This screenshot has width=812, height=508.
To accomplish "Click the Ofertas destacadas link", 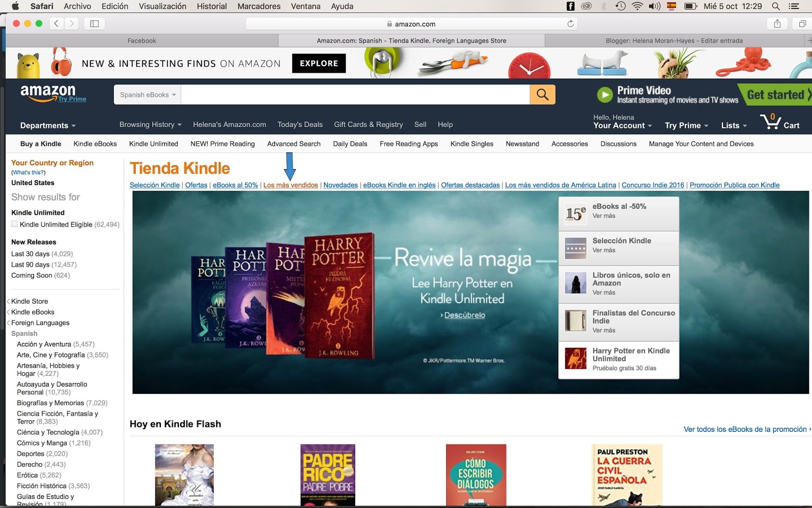I will point(470,185).
